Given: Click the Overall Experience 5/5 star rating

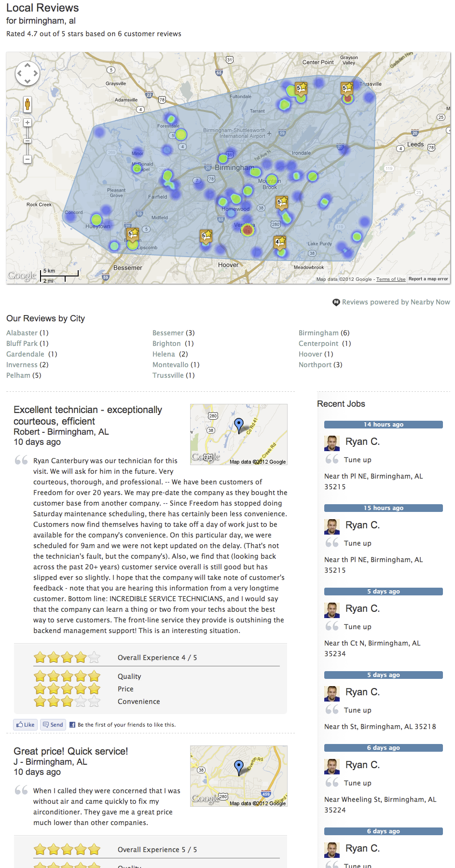Looking at the screenshot, I should click(x=67, y=849).
